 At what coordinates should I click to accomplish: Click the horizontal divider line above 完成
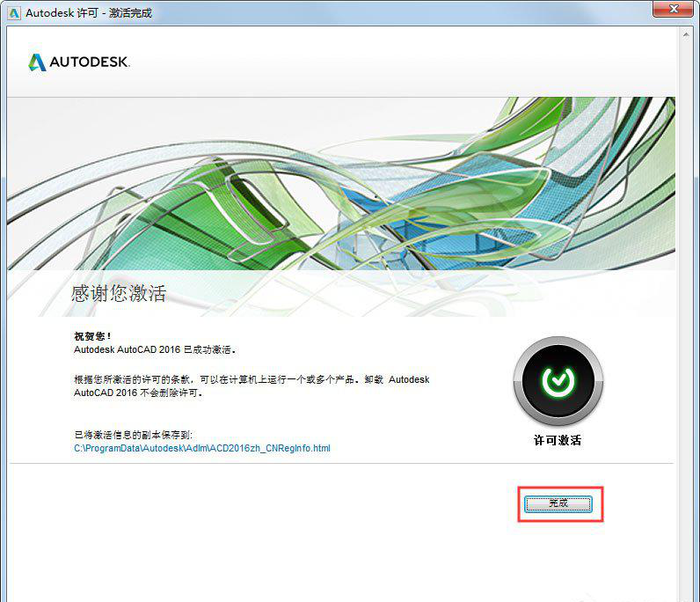(341, 464)
